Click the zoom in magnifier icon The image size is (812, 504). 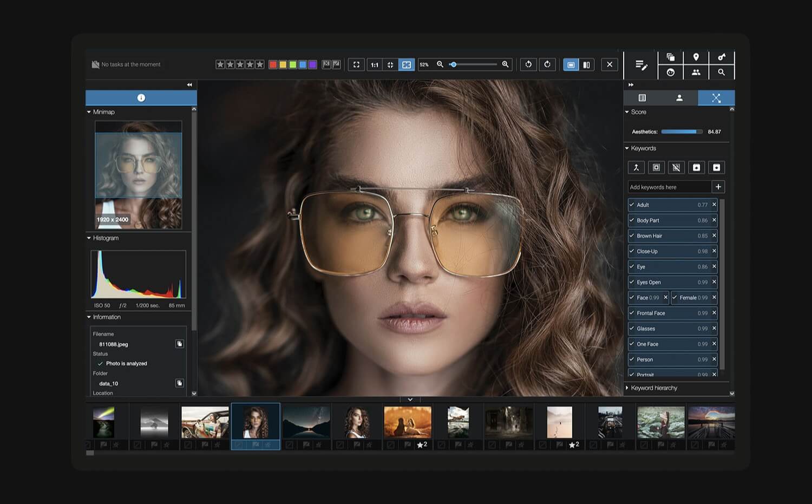pos(505,64)
